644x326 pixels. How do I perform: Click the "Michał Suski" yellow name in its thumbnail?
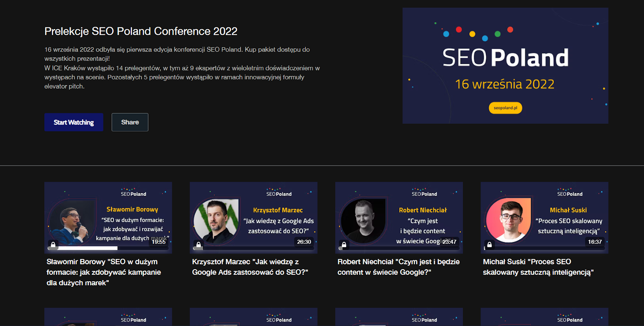pos(568,210)
